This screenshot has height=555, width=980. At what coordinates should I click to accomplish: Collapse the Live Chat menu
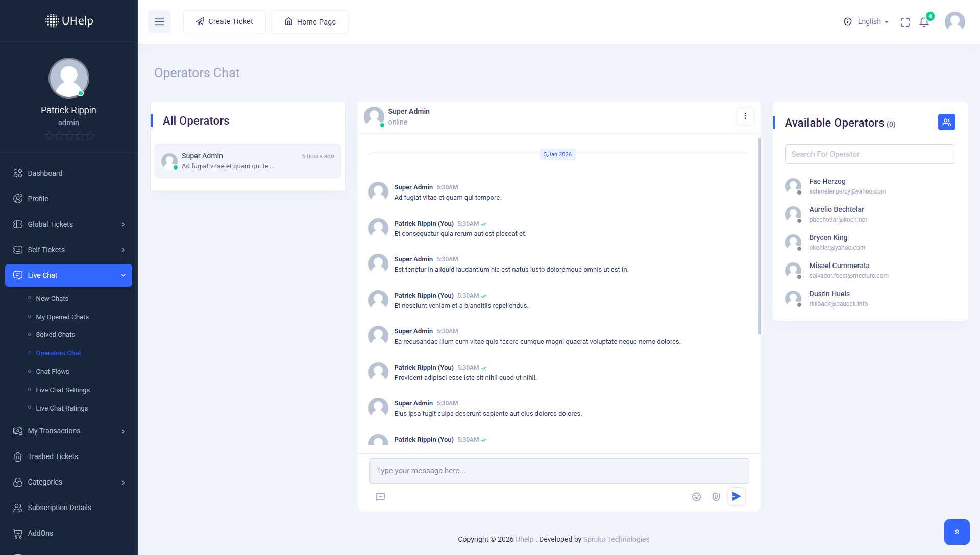(69, 275)
